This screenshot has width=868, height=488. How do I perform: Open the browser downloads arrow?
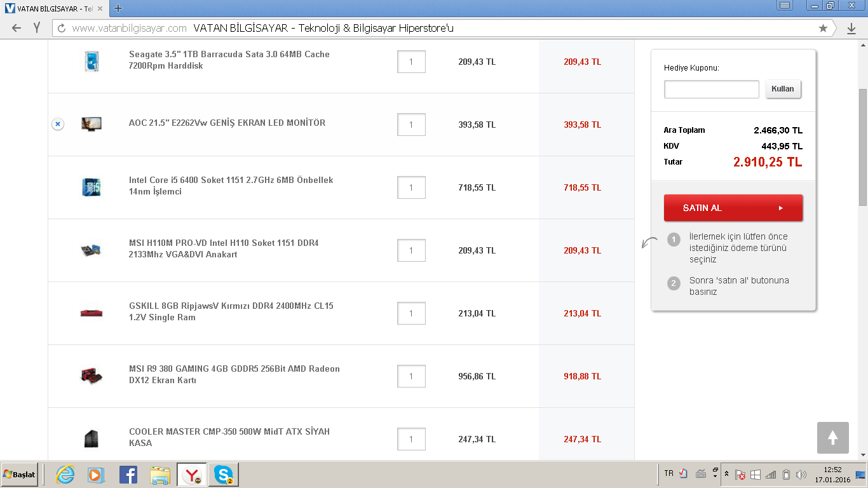coord(851,29)
